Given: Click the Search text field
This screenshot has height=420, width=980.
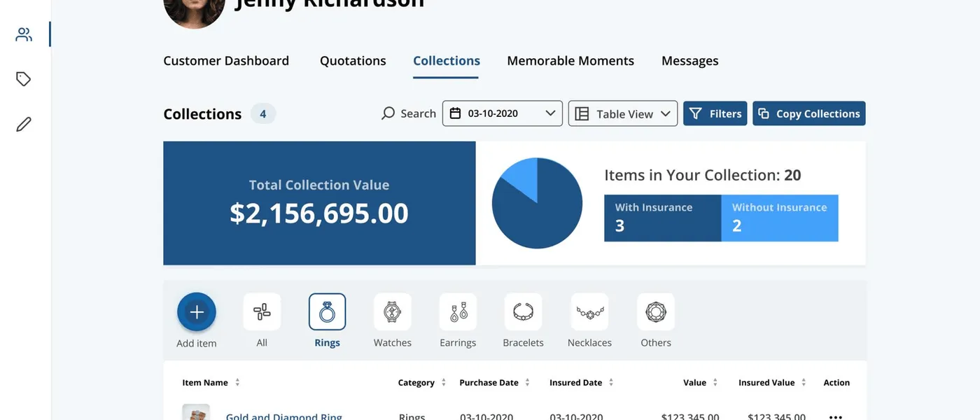Looking at the screenshot, I should click(419, 113).
